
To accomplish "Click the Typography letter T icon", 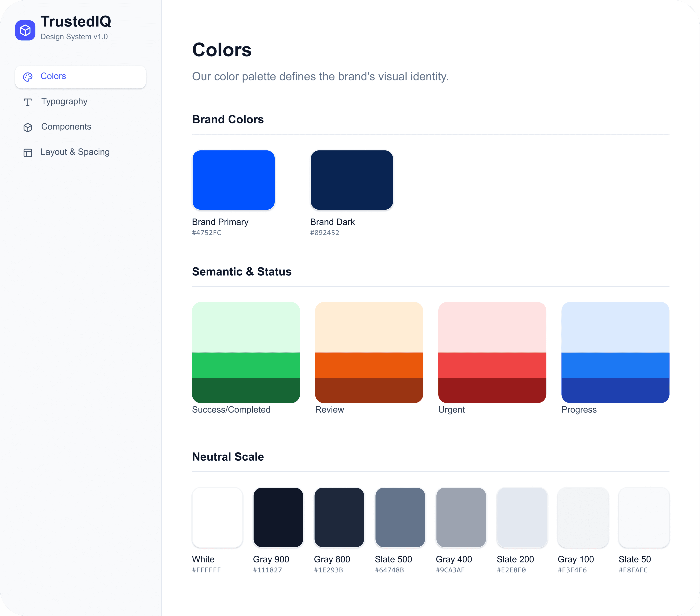I will (x=28, y=102).
